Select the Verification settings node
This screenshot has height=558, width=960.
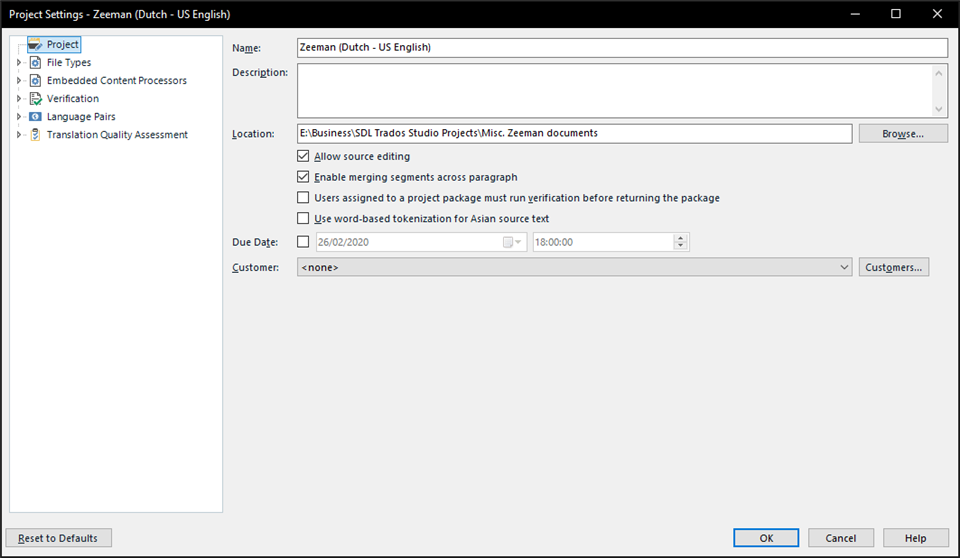(x=72, y=99)
